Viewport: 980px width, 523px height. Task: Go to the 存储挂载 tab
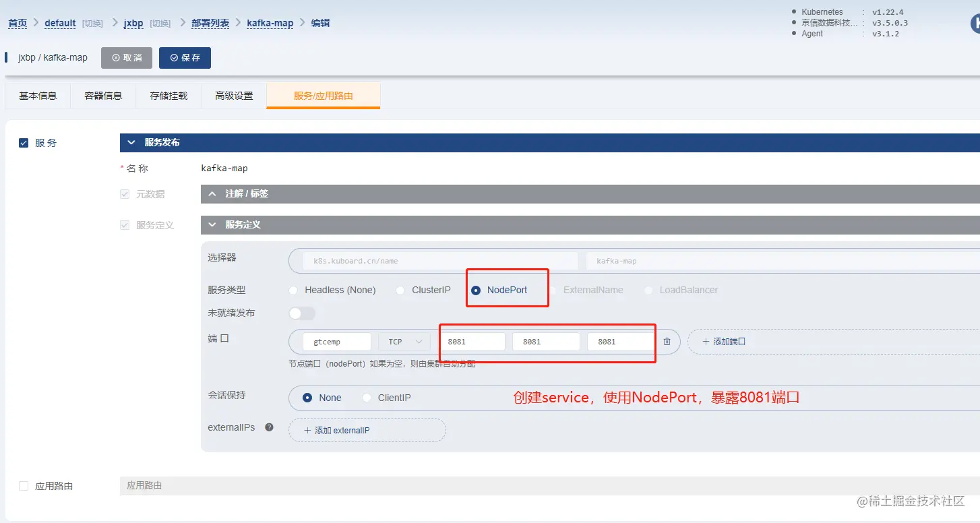pos(169,96)
